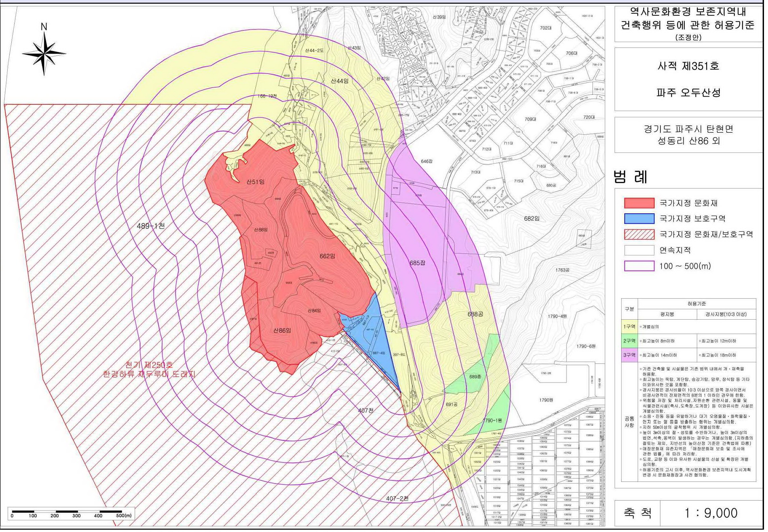The image size is (768, 532).
Task: Click the 500(m) mark on scale bar
Action: tap(124, 515)
